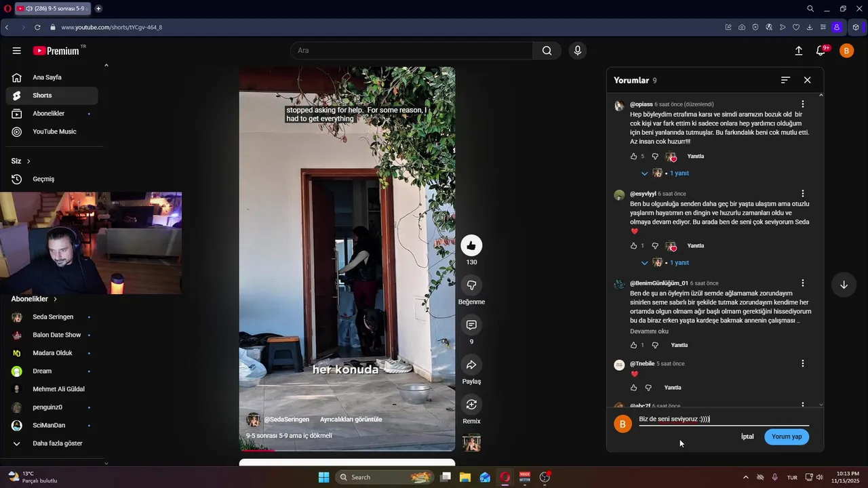
Task: Seek on the Short's red progress bar
Action: point(347,450)
